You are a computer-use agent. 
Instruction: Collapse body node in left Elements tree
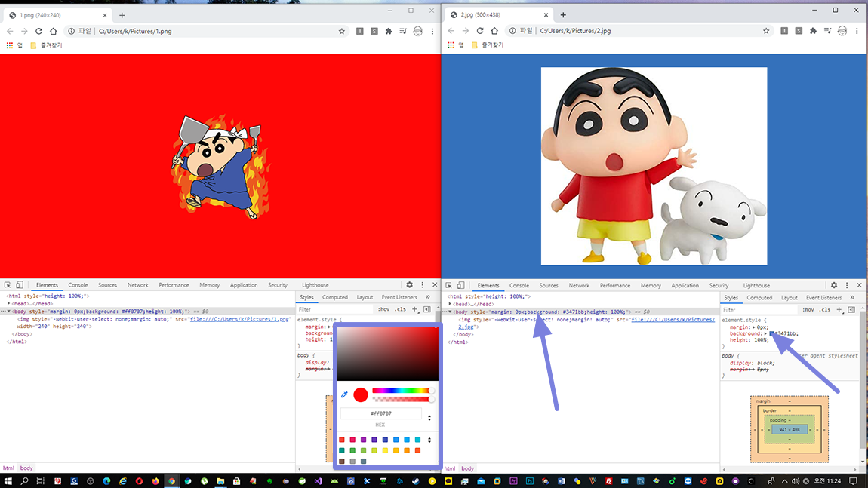click(9, 312)
